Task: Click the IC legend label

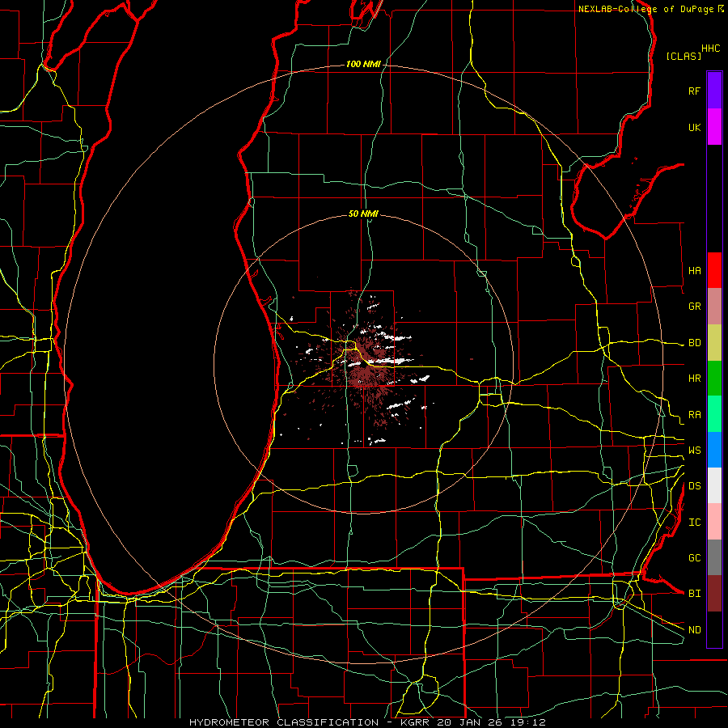Action: coord(694,523)
